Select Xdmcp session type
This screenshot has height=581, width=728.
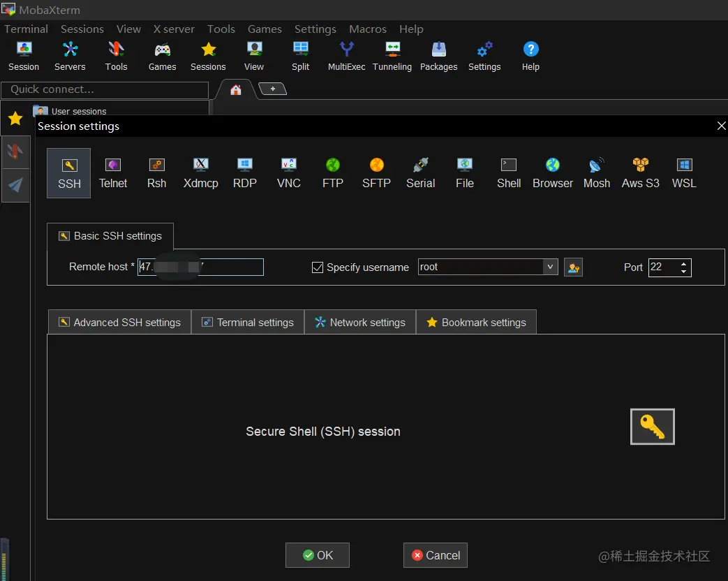pos(200,173)
